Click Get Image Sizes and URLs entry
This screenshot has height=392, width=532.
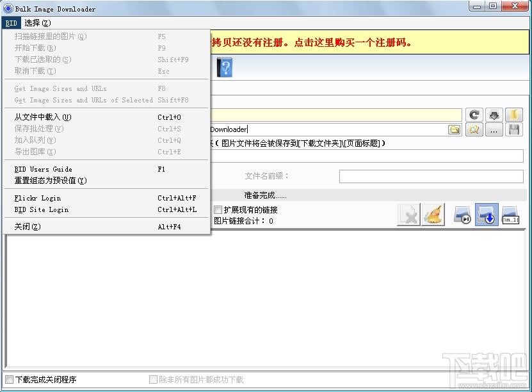tap(107, 88)
